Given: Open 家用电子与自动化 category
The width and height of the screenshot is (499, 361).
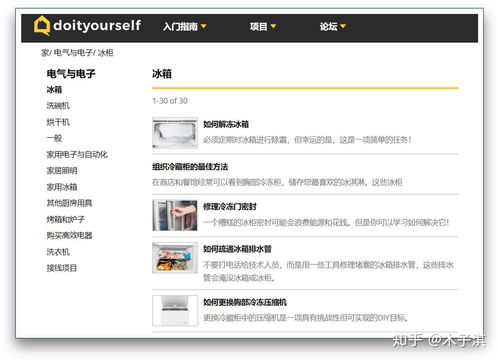Looking at the screenshot, I should point(77,154).
